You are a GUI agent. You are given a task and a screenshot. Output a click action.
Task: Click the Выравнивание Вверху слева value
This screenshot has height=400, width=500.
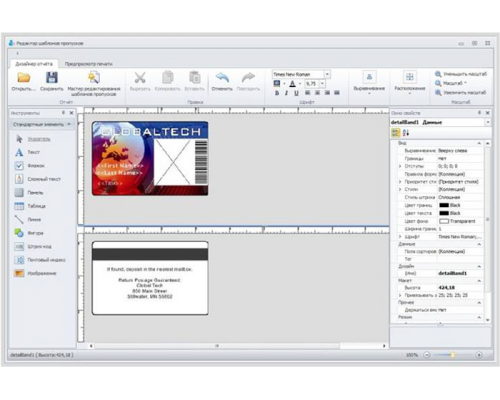tap(452, 151)
